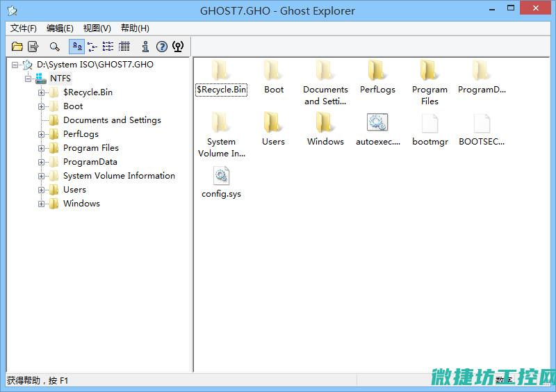Viewport: 556px width, 392px height.
Task: Expand the ProgramData tree node
Action: coord(42,162)
